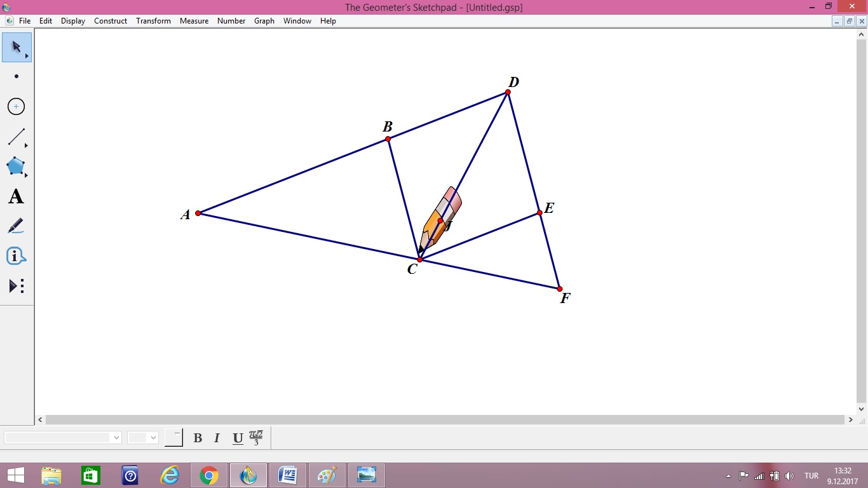The height and width of the screenshot is (488, 868).
Task: Open the font size dropdown
Action: [x=152, y=438]
